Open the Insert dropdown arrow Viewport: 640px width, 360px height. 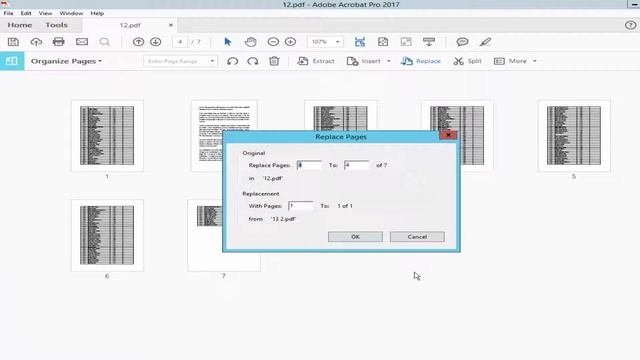tap(389, 61)
